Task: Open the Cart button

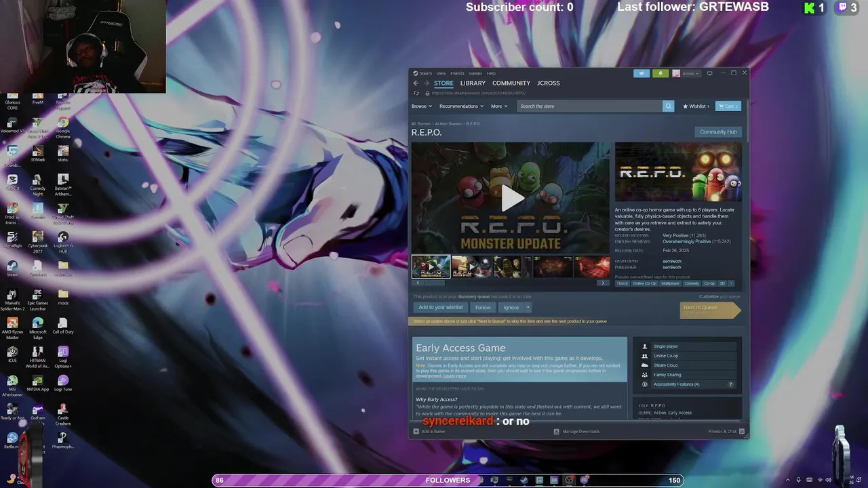Action: tap(728, 106)
